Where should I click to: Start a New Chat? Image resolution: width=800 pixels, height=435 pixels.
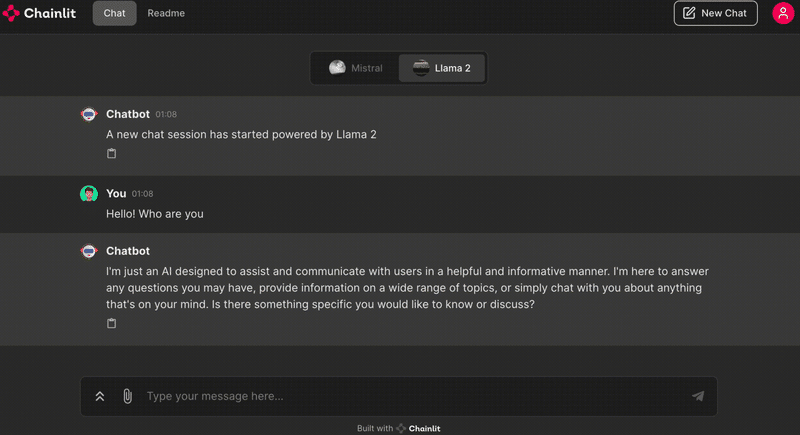(x=715, y=13)
